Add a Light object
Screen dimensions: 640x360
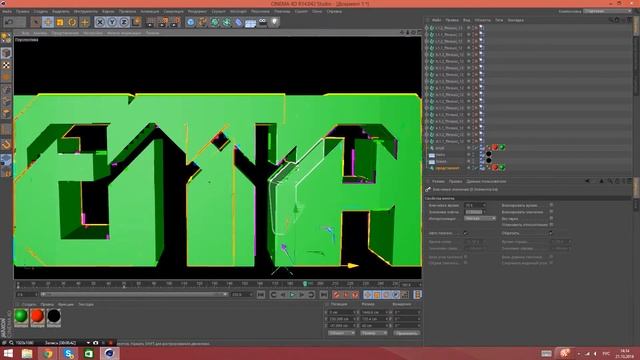[275, 22]
